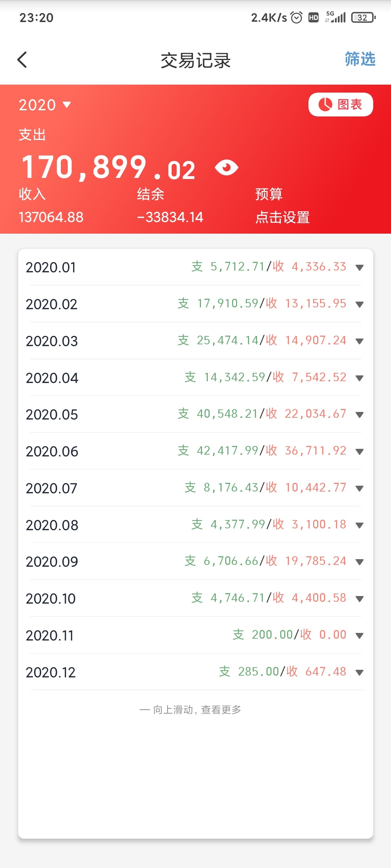Expand the 2020.05 month row arrow
The height and width of the screenshot is (868, 391).
coord(360,415)
